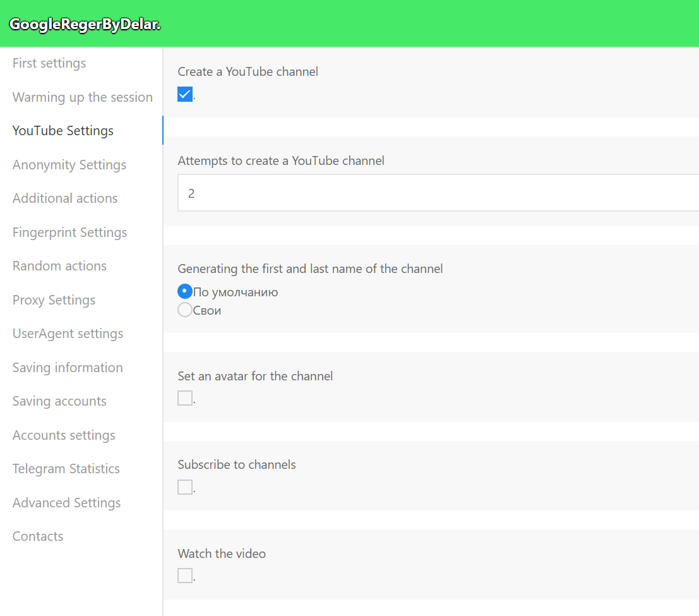Open the Contacts section
The height and width of the screenshot is (616, 699).
(x=38, y=536)
